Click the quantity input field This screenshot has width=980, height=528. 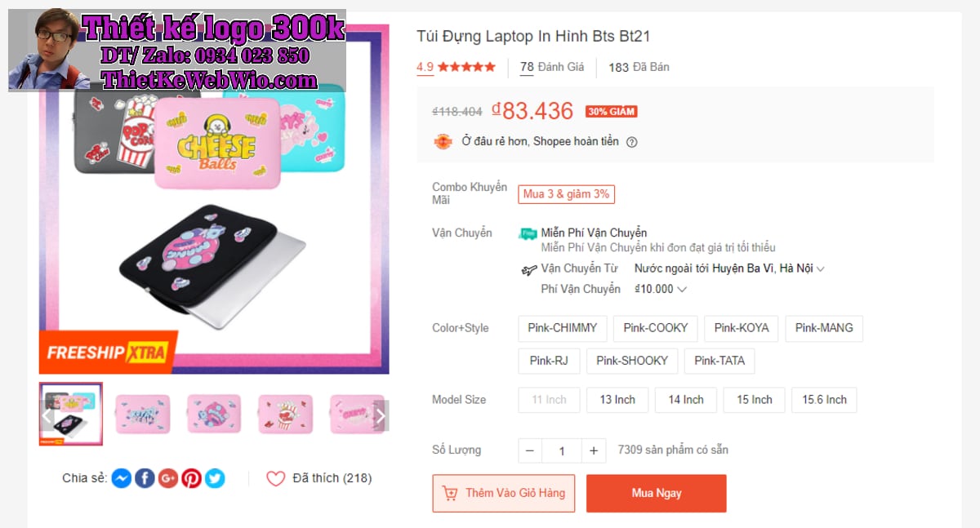pos(562,450)
